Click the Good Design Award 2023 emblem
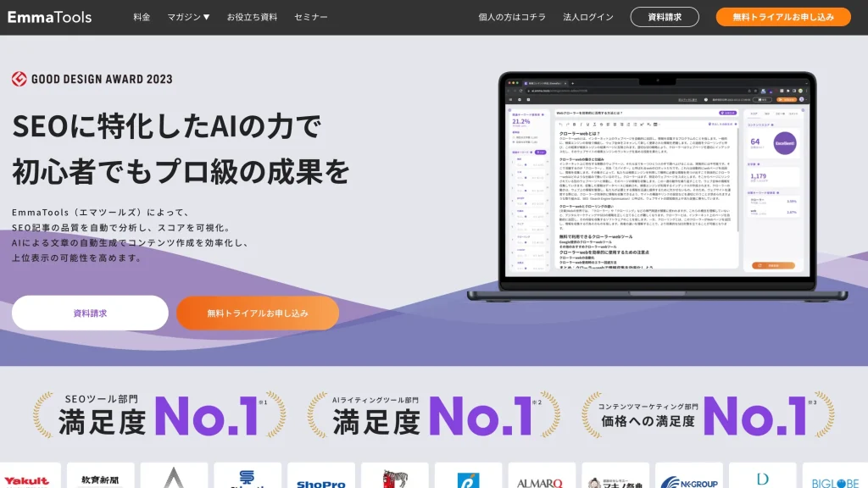The width and height of the screenshot is (868, 488). [19, 79]
